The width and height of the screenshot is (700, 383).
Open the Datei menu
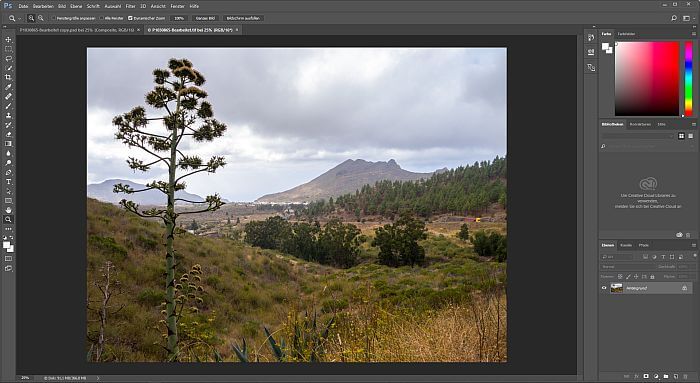[x=23, y=6]
